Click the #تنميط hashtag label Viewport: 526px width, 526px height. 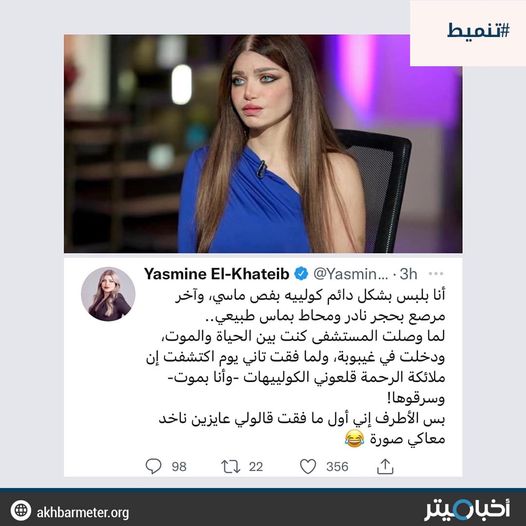click(478, 31)
